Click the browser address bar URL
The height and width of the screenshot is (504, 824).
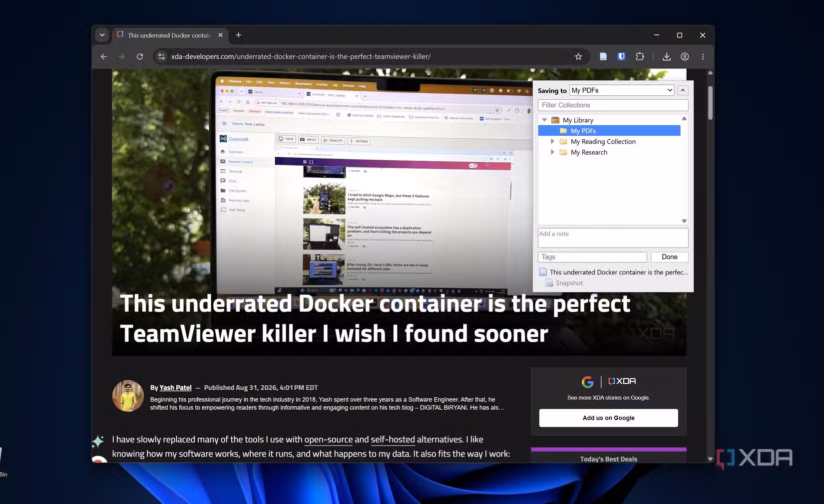click(301, 56)
